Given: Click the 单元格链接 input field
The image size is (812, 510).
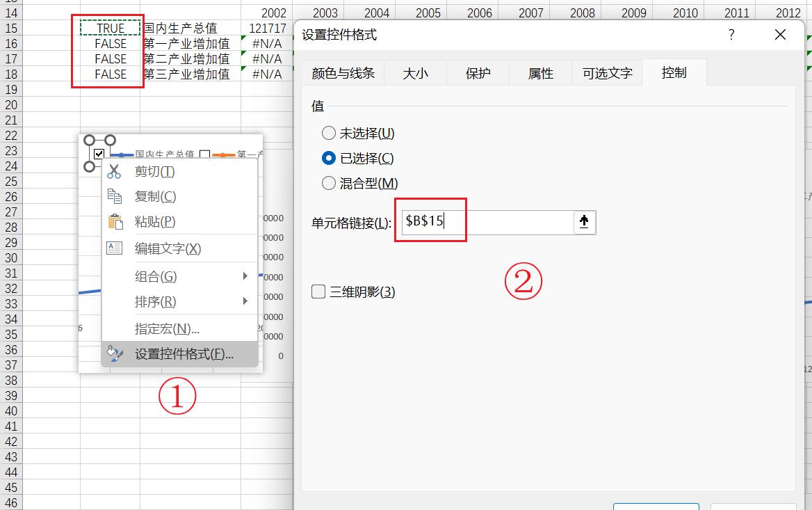Looking at the screenshot, I should (x=487, y=222).
